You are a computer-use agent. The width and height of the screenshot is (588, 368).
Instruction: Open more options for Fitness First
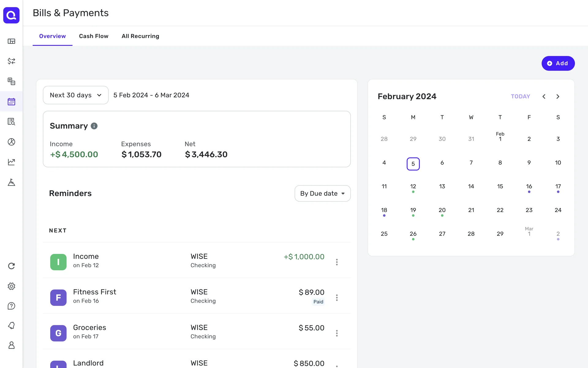point(337,298)
